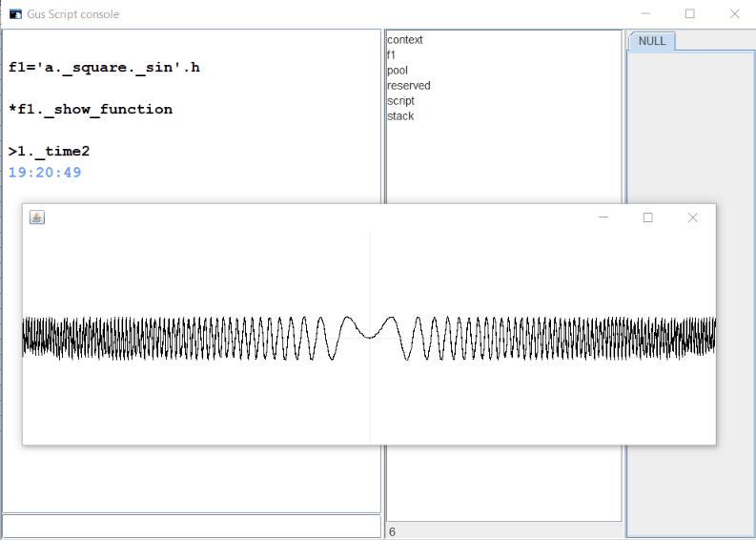Minimize the Gus Script console window
Viewport: 756px width, 540px height.
point(645,14)
